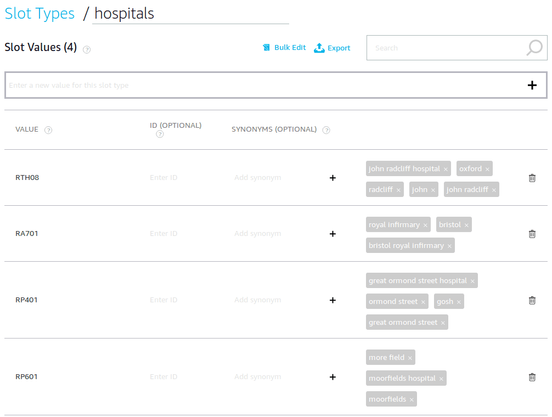Click the Enter ID field for RP401
The width and height of the screenshot is (552, 417).
[x=163, y=300]
